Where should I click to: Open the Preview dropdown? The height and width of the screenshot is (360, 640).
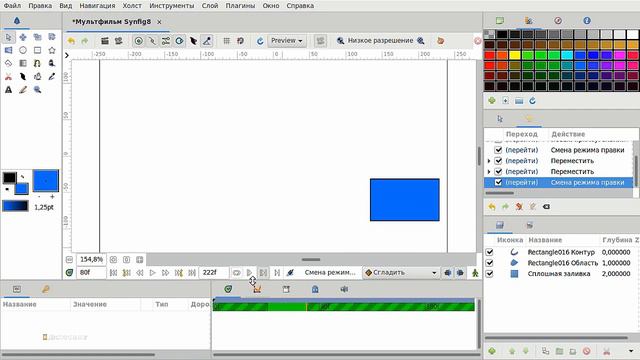[287, 41]
